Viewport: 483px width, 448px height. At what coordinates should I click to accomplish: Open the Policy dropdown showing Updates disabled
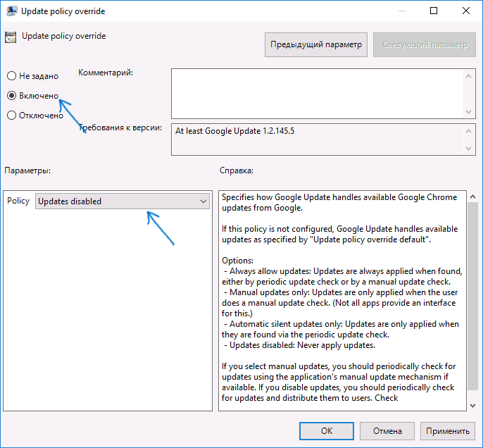tap(123, 201)
